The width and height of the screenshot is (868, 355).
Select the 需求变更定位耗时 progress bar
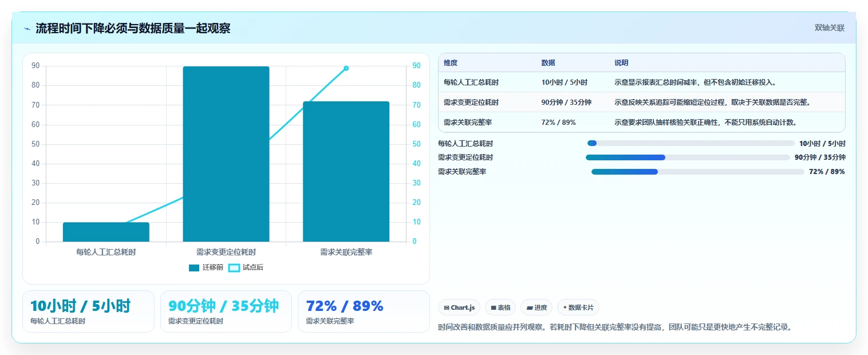(688, 157)
